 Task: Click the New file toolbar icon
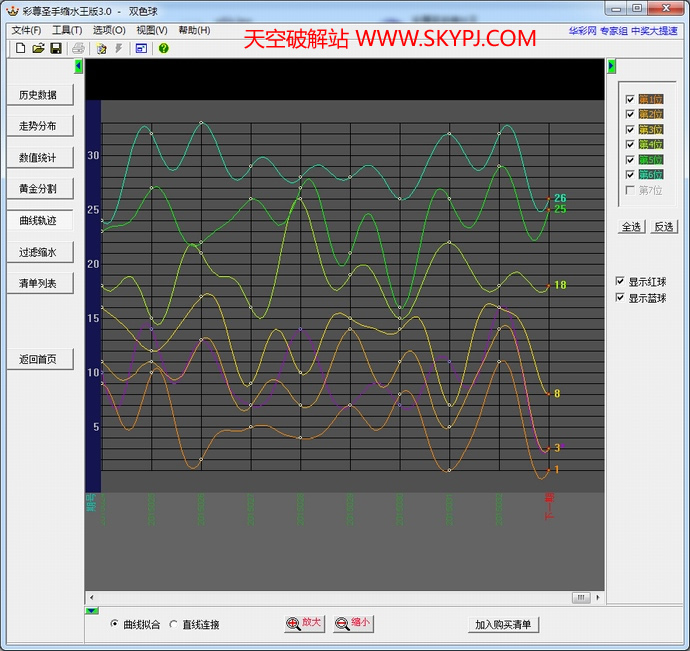tap(20, 48)
